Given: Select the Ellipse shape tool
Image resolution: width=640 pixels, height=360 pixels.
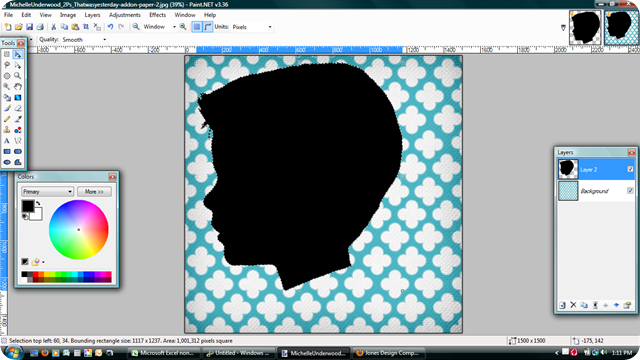Looking at the screenshot, I should click(x=7, y=162).
